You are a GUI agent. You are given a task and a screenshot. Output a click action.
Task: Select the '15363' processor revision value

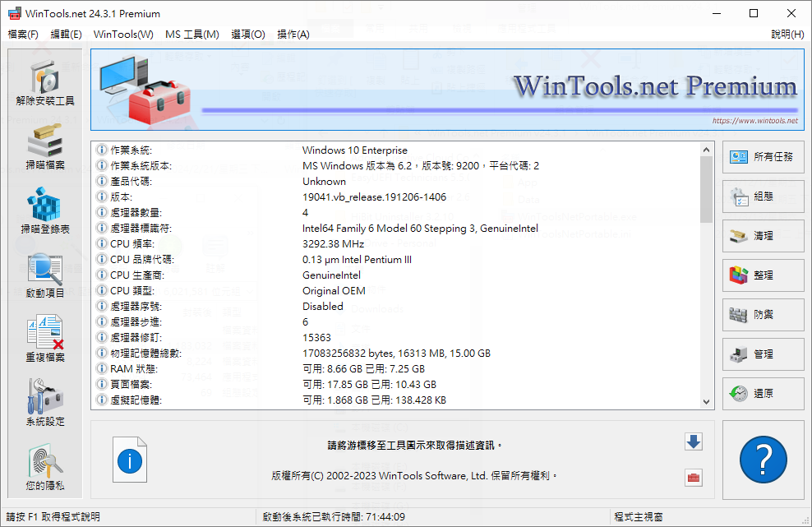point(316,337)
